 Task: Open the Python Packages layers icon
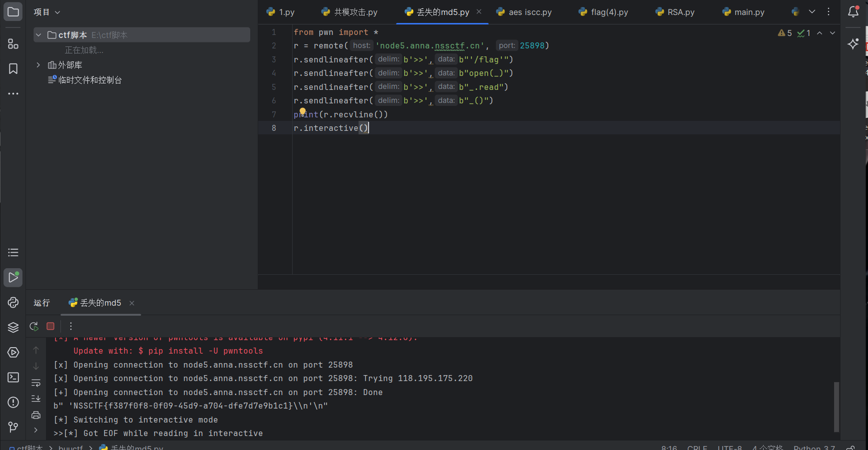click(x=13, y=328)
